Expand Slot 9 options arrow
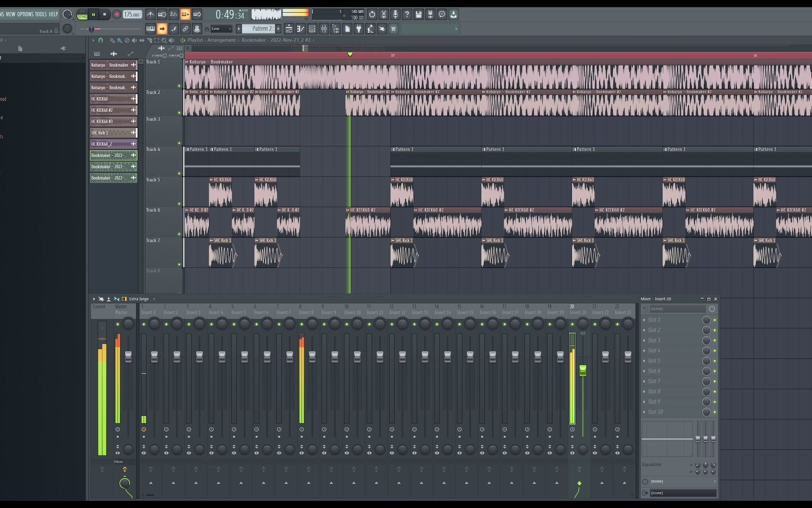The height and width of the screenshot is (508, 812). click(x=644, y=402)
